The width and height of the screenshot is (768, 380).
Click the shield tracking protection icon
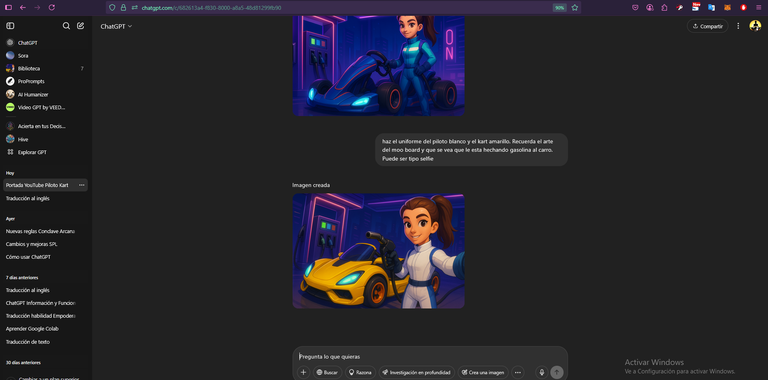(112, 7)
